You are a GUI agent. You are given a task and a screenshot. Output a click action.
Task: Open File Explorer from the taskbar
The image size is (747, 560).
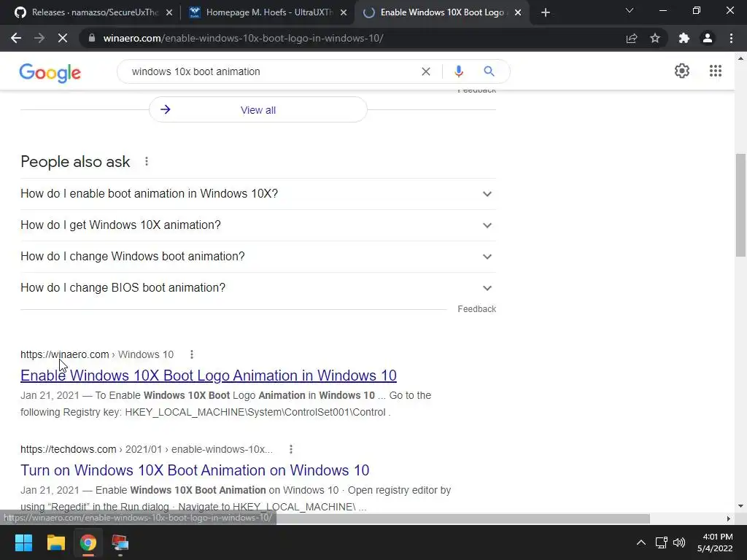coord(55,542)
